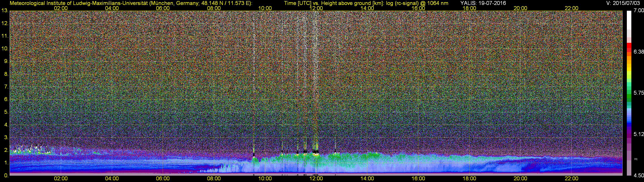Click the 18:00 label on the top time axis
Viewport: 644px width, 182px height.
point(469,8)
